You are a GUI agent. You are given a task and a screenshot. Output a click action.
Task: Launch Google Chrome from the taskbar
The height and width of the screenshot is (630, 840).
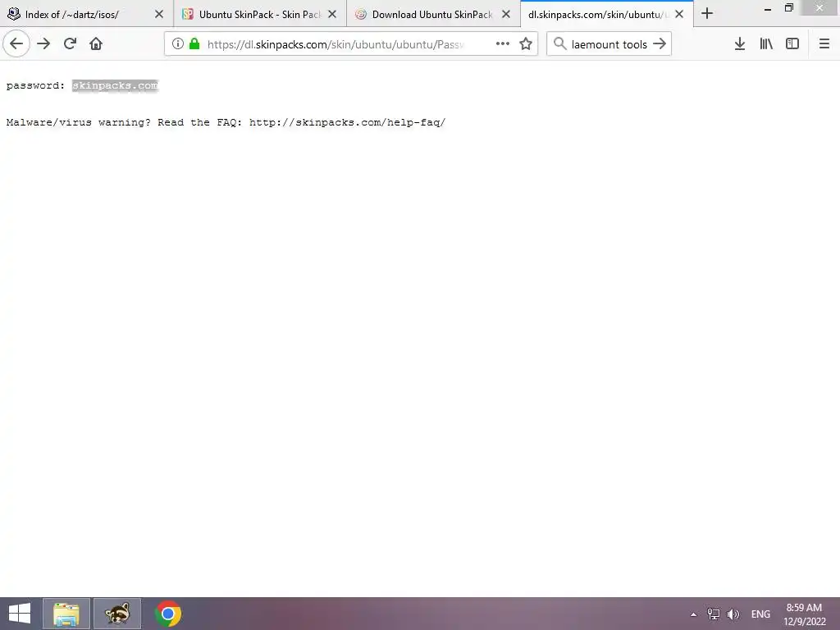pos(168,614)
